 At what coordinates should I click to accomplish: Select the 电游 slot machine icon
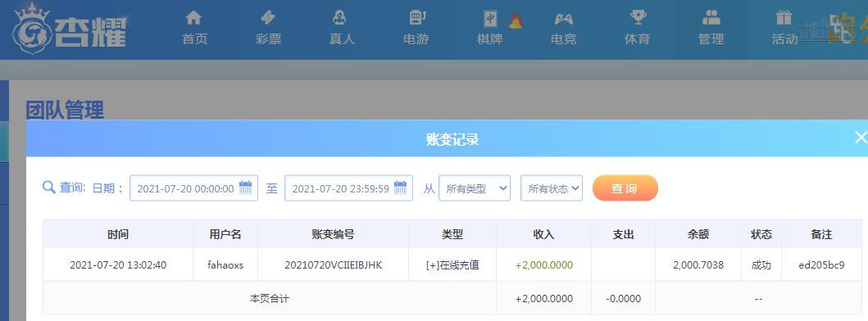pos(417,18)
